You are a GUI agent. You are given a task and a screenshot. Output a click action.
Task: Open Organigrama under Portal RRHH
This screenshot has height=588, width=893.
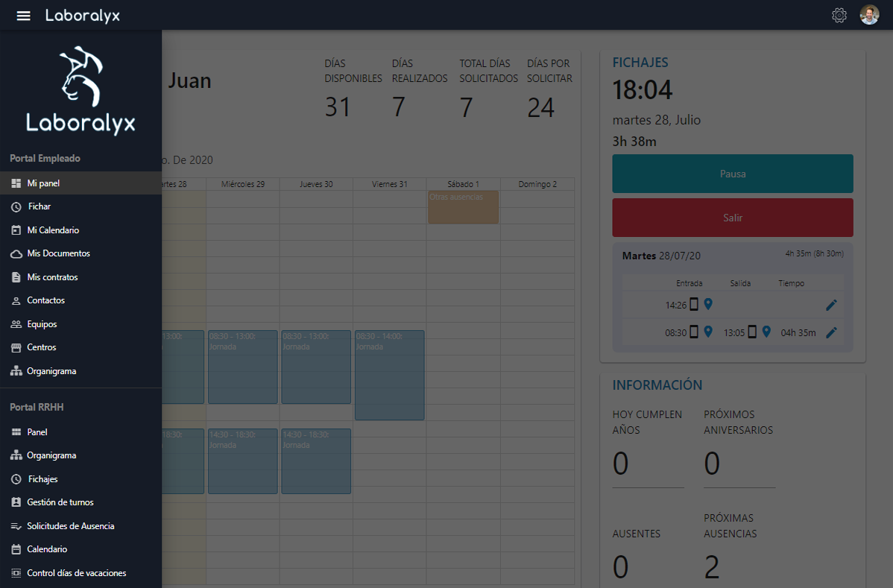tap(81, 455)
